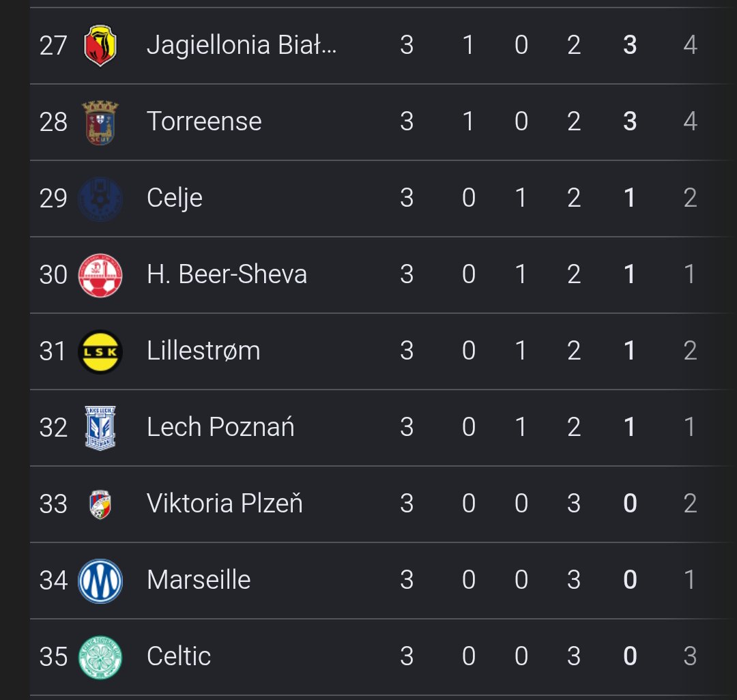Viewport: 737px width, 700px height.
Task: Open the Celtic team name
Action: click(x=179, y=656)
